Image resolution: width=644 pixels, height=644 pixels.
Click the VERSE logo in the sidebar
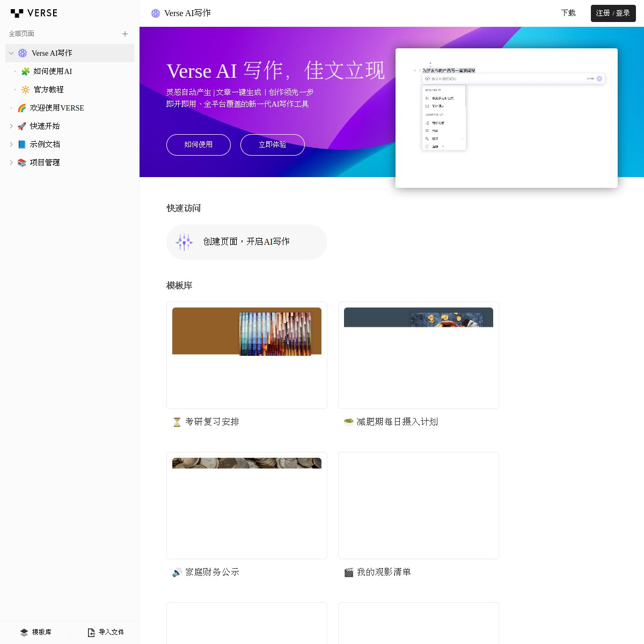[34, 13]
